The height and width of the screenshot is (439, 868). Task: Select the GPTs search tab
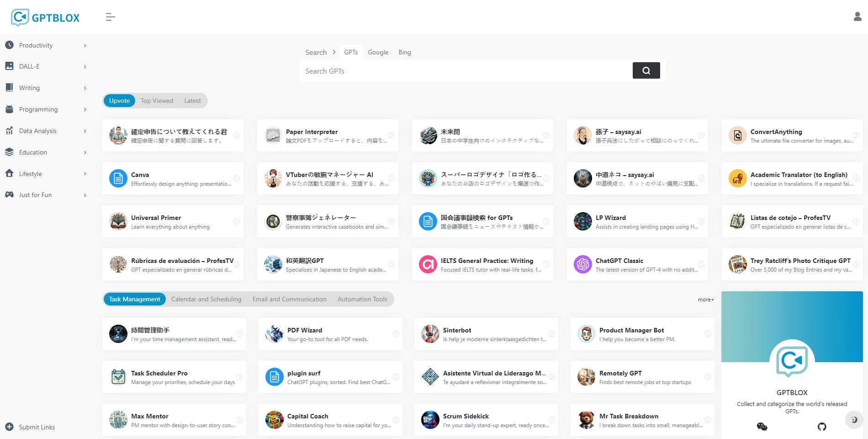(351, 52)
